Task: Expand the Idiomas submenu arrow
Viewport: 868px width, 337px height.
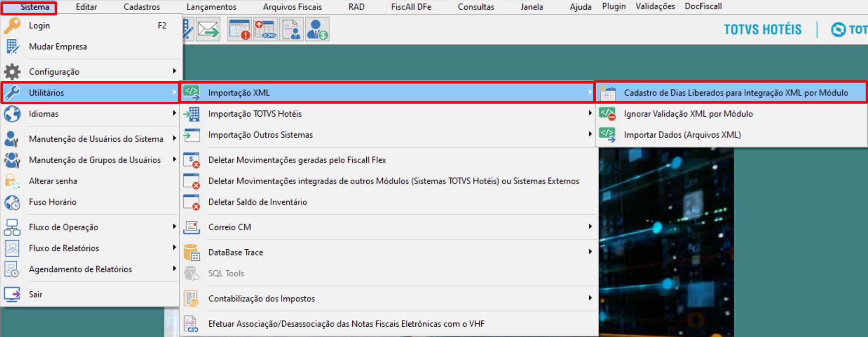Action: coord(174,113)
